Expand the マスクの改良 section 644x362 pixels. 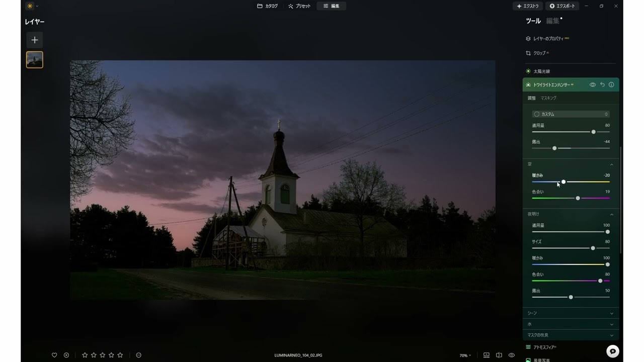click(571, 335)
